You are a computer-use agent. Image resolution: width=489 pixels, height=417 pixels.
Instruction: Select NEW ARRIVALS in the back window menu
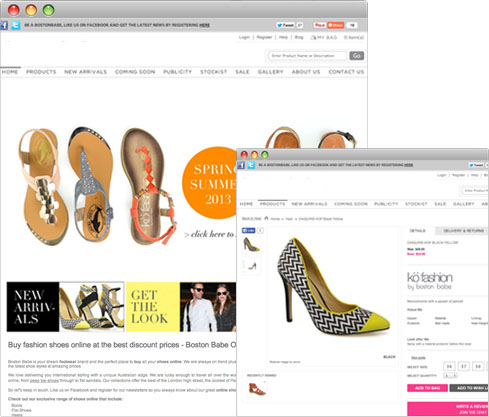tap(86, 72)
